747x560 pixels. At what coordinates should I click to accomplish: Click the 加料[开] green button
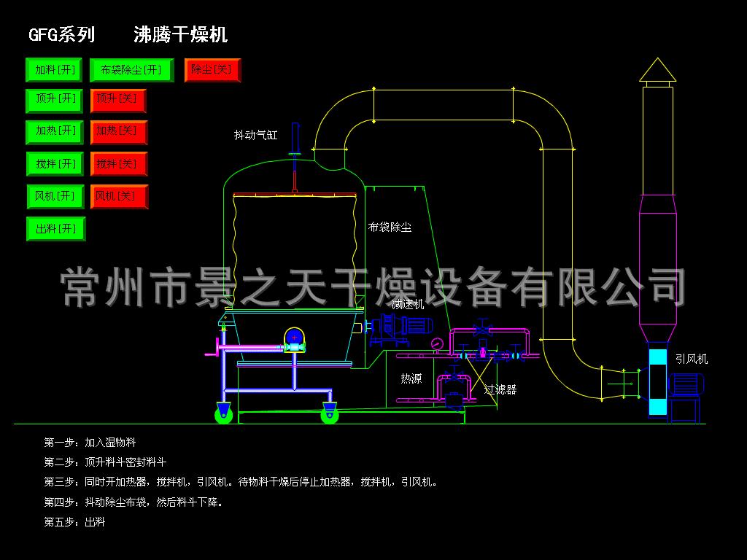[54, 70]
